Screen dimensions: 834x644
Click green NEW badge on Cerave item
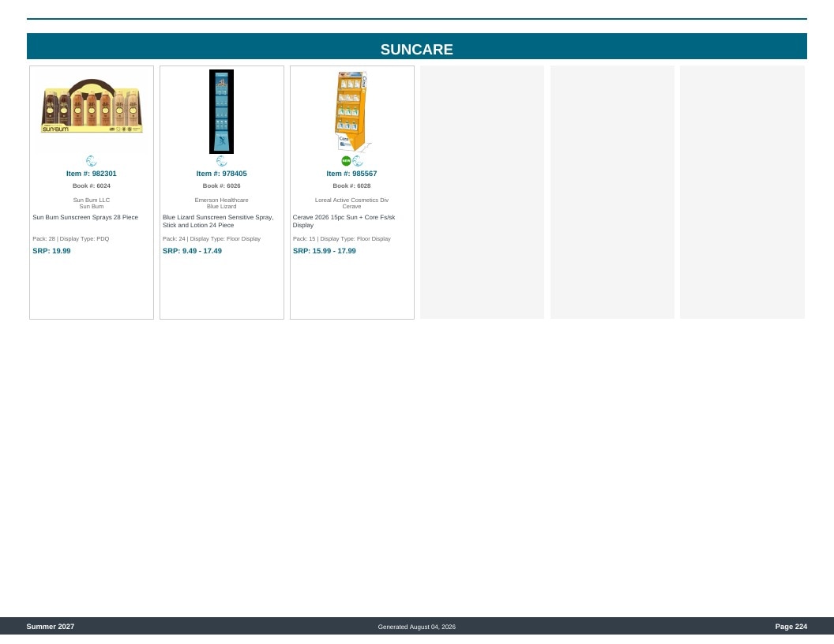click(346, 161)
